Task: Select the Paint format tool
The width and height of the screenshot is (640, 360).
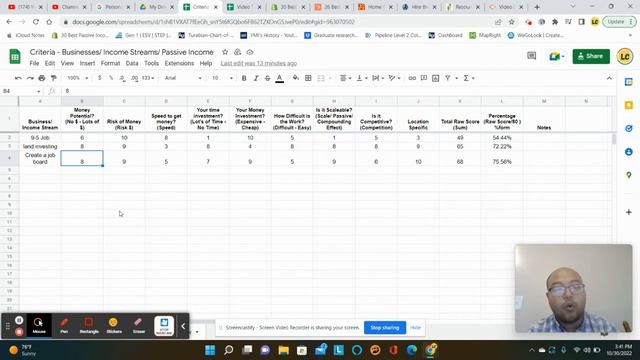Action: 53,78
